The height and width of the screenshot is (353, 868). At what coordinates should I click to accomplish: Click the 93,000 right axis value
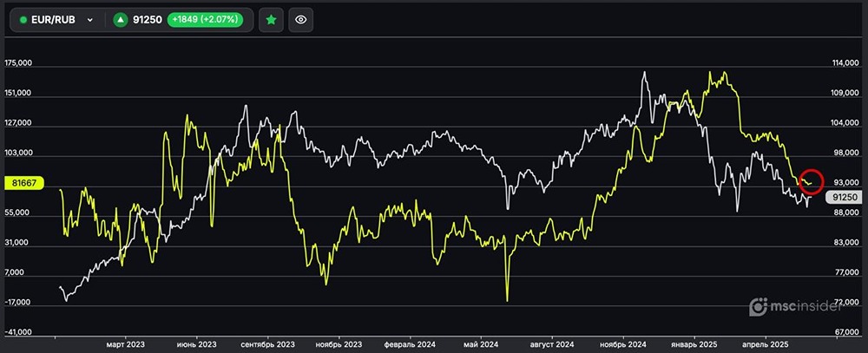[845, 183]
